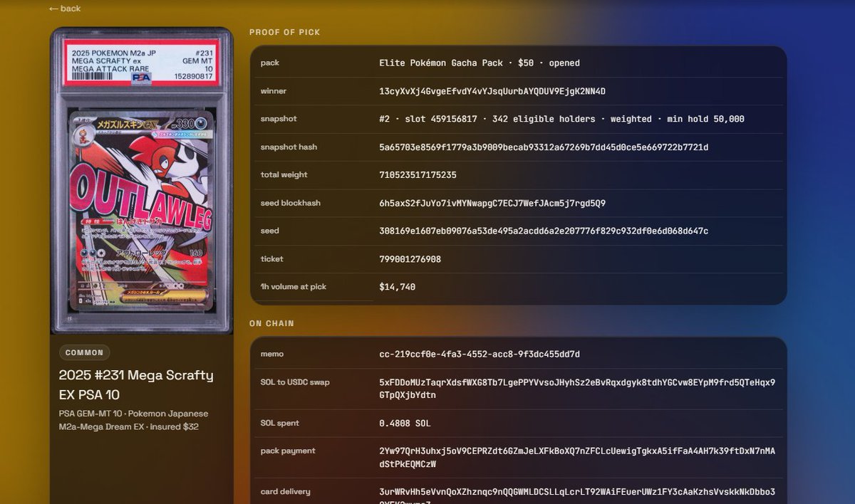This screenshot has width=855, height=504.
Task: Select the 'Elite Pokémon Gacha Pack · $50 · opened' value
Action: (x=480, y=63)
